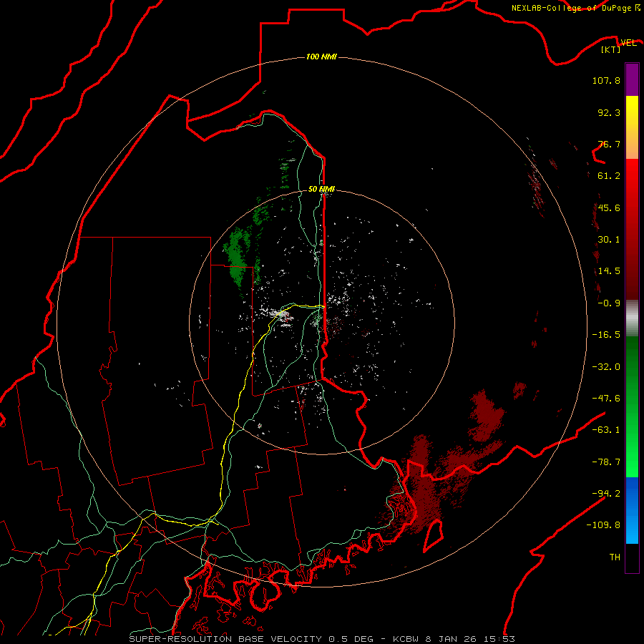Pick the purple segment of the color bar
This screenshot has height=644, width=644.
pos(632,79)
